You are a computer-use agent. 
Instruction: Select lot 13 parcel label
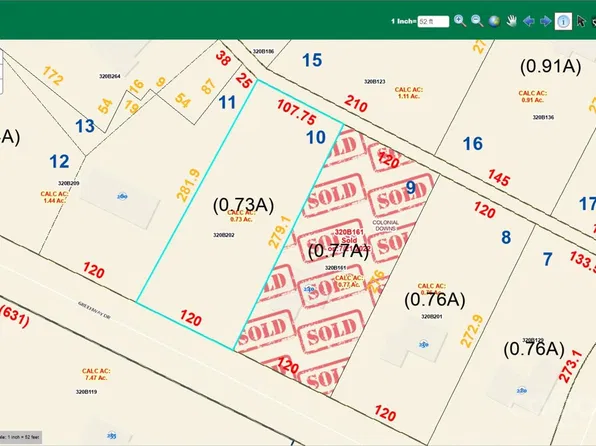click(85, 126)
